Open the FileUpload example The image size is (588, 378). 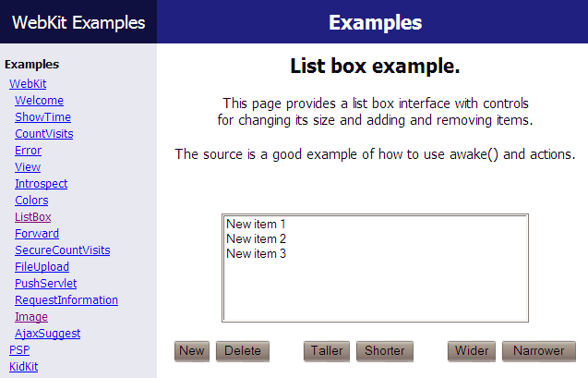[x=42, y=267]
